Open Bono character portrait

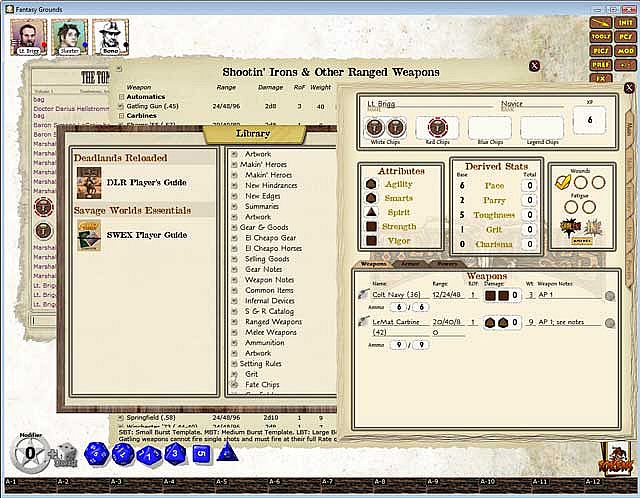click(x=111, y=37)
